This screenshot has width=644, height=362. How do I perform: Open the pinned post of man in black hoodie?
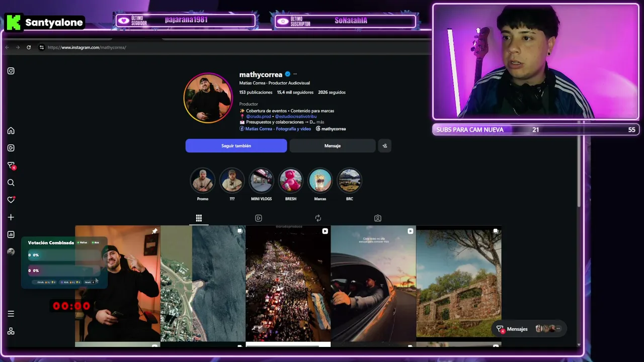(x=118, y=284)
